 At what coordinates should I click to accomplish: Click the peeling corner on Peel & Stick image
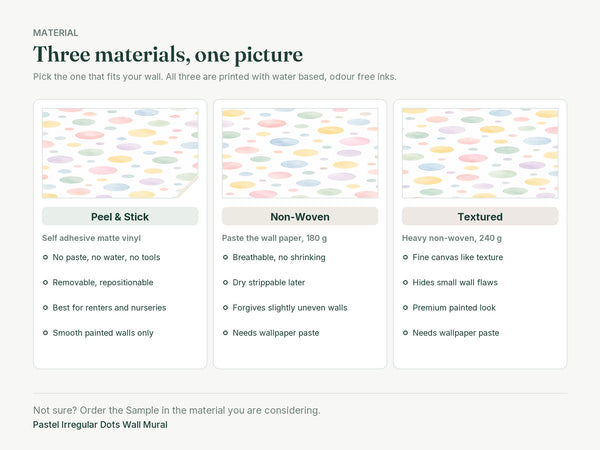coord(188,188)
